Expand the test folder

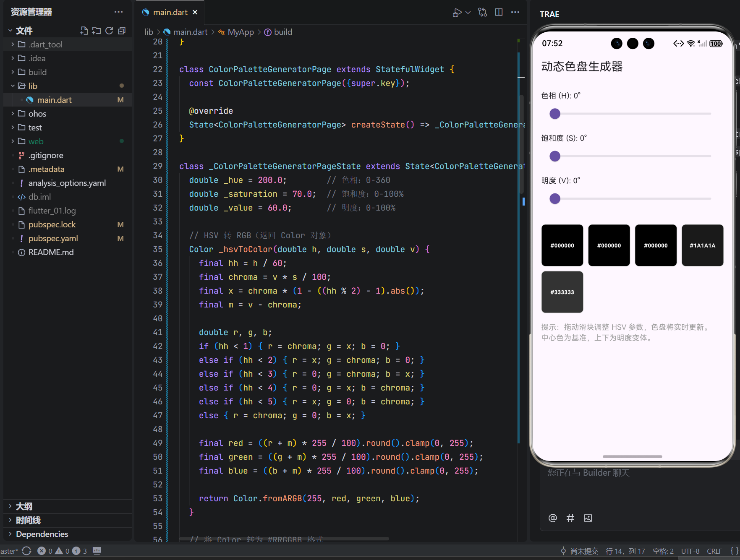pyautogui.click(x=67, y=128)
